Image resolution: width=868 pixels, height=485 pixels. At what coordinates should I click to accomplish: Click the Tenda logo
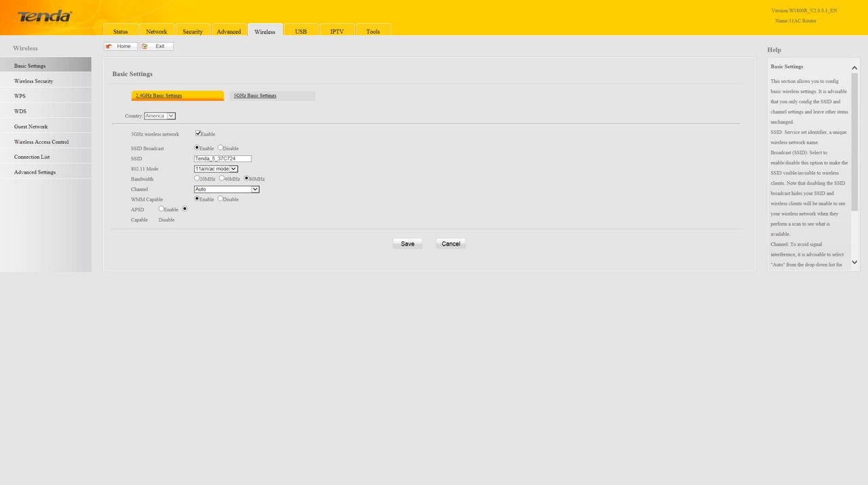point(44,16)
